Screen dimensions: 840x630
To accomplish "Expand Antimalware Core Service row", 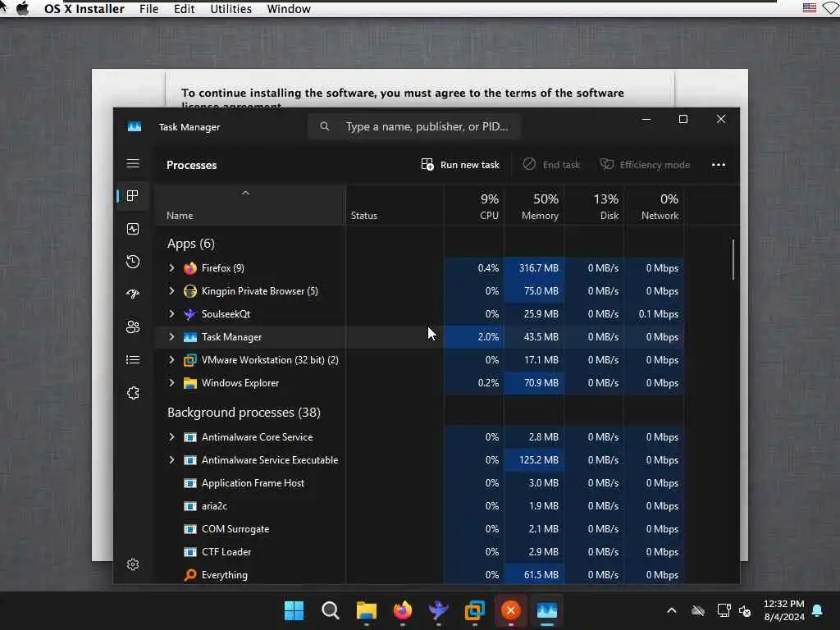I will [171, 437].
